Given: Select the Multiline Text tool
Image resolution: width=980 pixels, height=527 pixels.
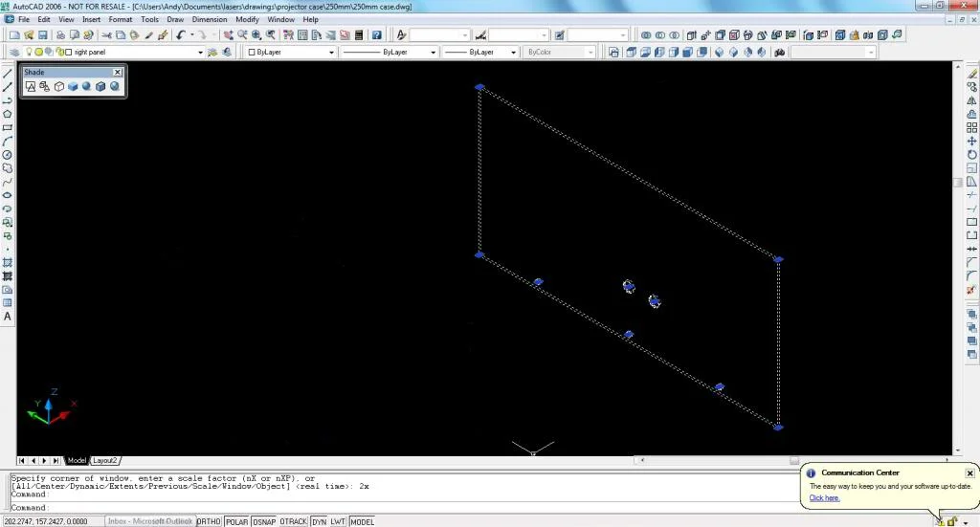Looking at the screenshot, I should pos(8,317).
